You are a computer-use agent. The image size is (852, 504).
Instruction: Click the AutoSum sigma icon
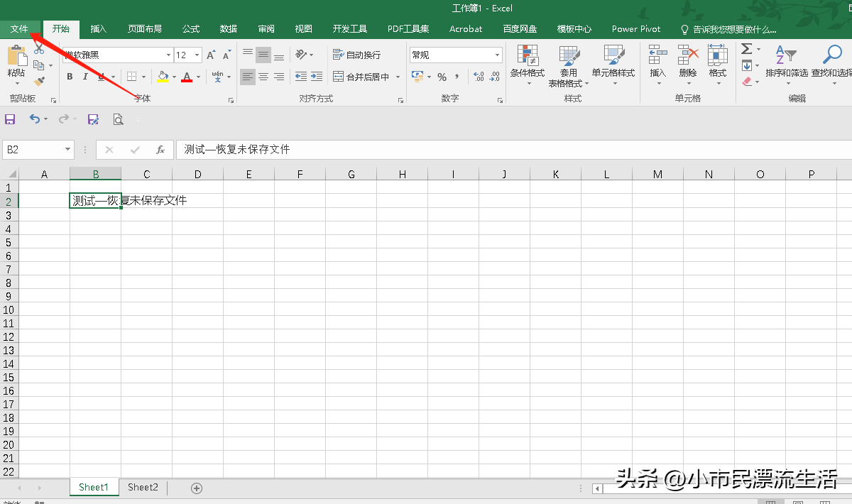pos(746,49)
